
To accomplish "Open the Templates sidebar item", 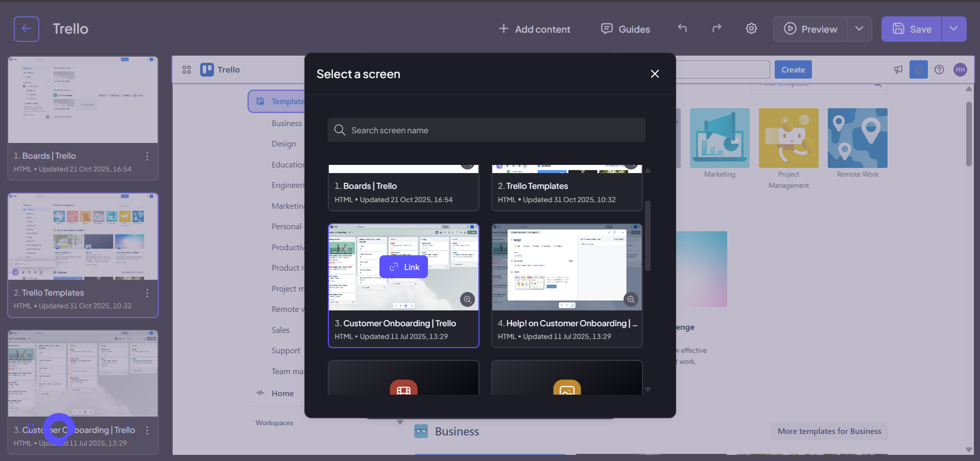I will point(276,101).
